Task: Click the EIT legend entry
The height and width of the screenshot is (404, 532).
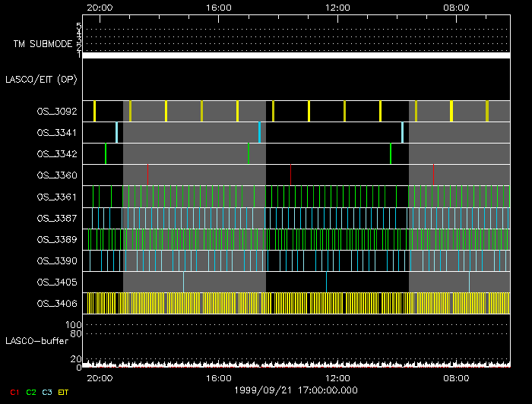Action: (63, 392)
